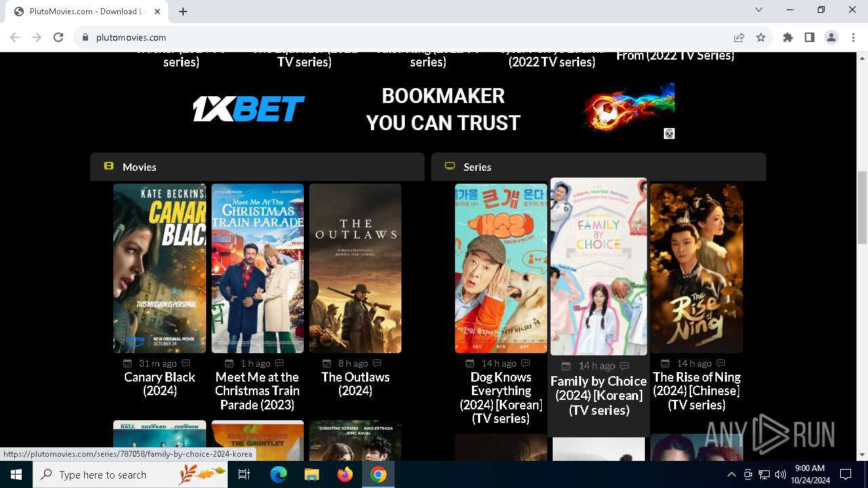Click the Canary Black (2024) title link
The height and width of the screenshot is (488, 868).
click(x=159, y=384)
